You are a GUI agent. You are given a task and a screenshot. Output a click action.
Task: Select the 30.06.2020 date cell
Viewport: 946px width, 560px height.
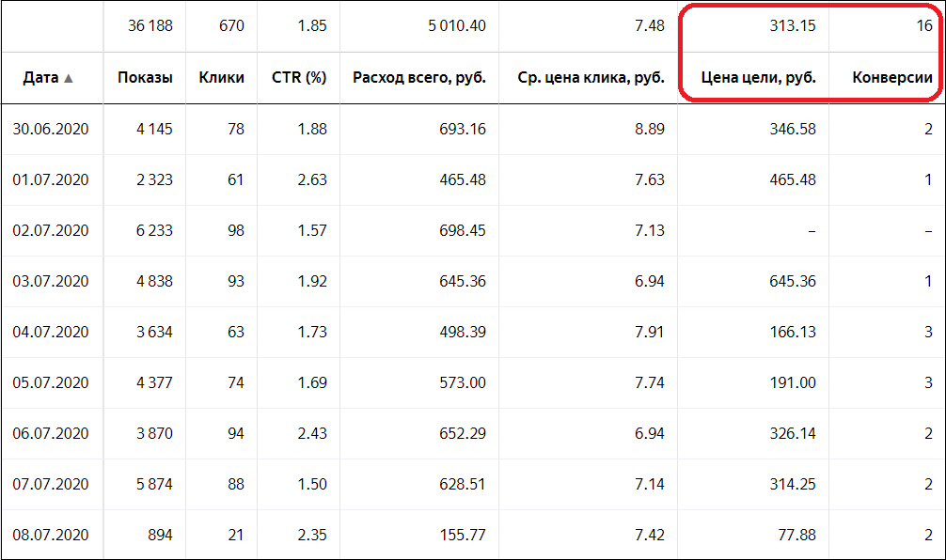[x=51, y=129]
